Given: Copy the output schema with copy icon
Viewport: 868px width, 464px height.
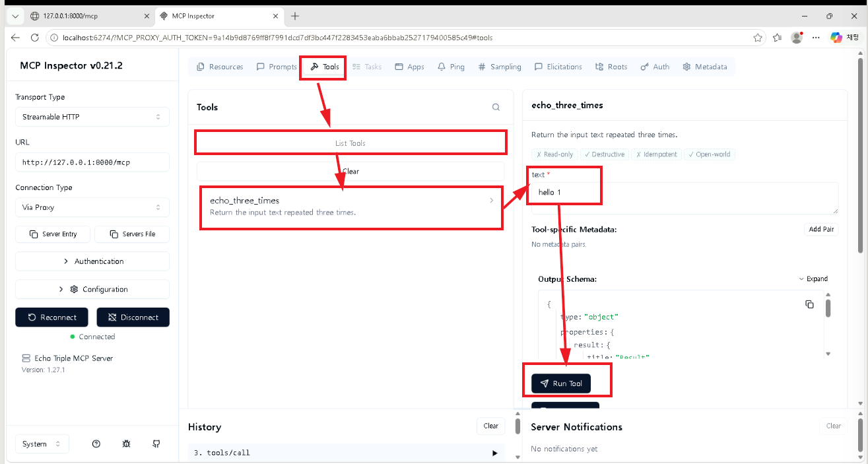Looking at the screenshot, I should pyautogui.click(x=809, y=304).
